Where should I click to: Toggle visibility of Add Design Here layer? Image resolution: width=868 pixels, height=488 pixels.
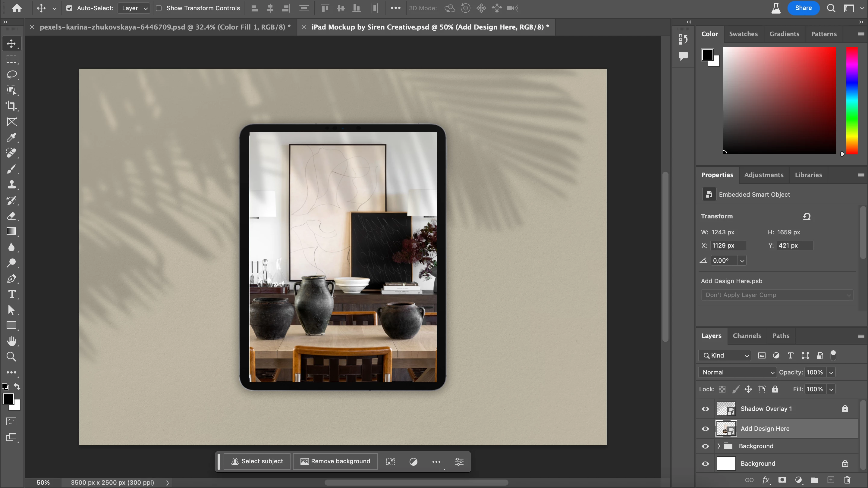(705, 429)
